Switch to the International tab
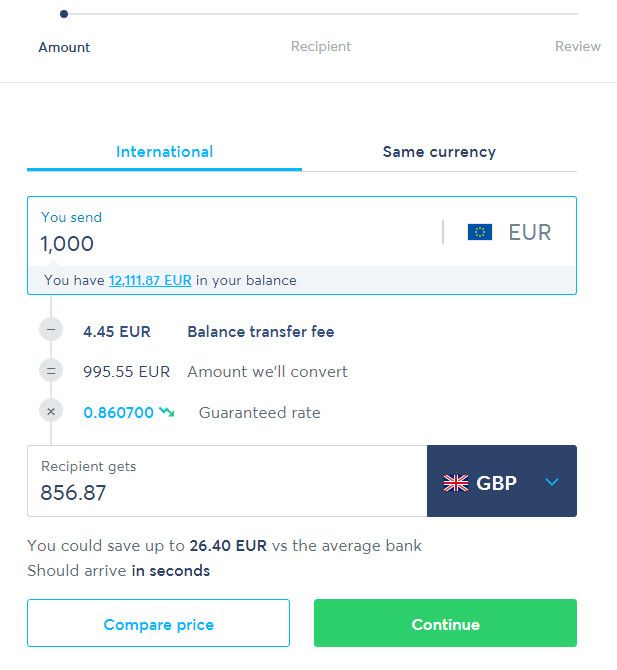Viewport: 617px width, 670px height. (164, 152)
